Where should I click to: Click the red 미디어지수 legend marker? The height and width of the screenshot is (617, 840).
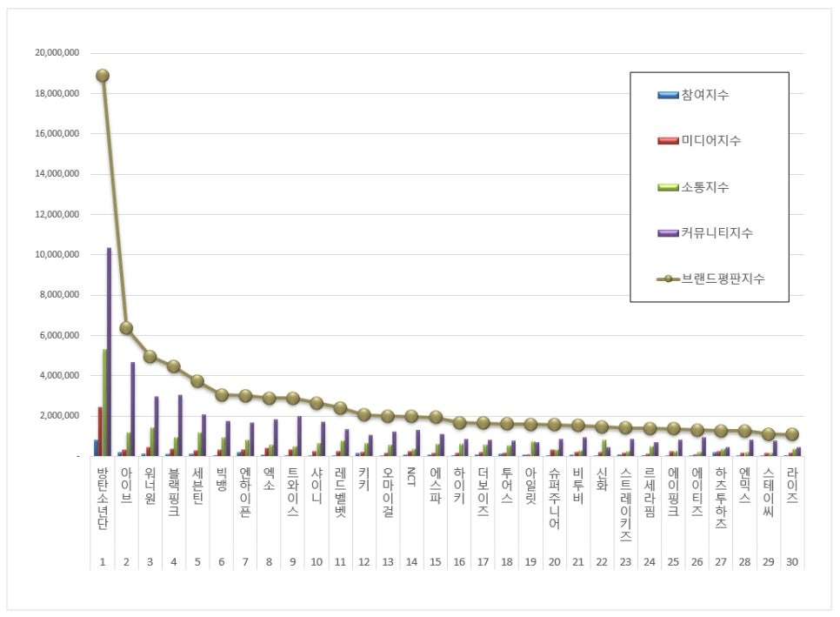pos(667,141)
